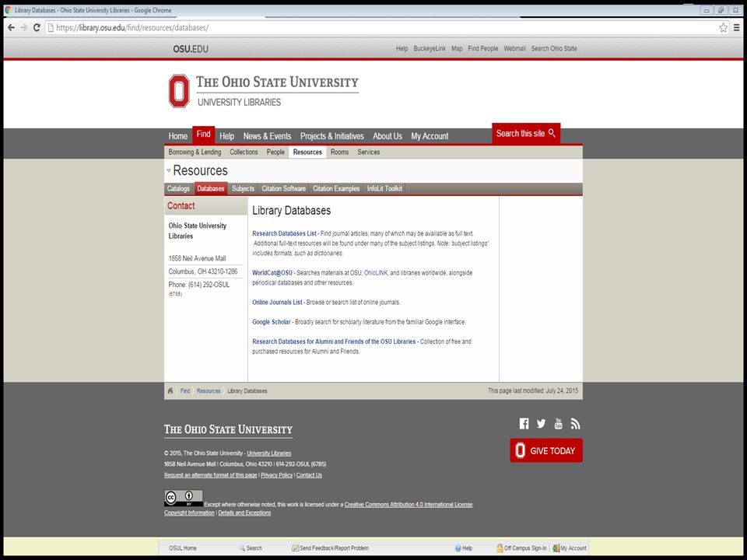Image resolution: width=747 pixels, height=560 pixels.
Task: Open the Copyright Information footer link
Action: pos(189,513)
